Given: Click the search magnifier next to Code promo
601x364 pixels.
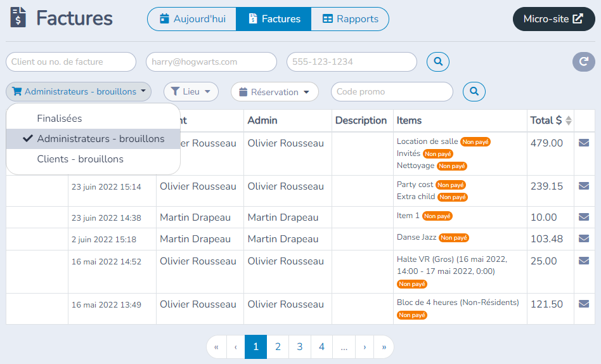Looking at the screenshot, I should (x=474, y=92).
